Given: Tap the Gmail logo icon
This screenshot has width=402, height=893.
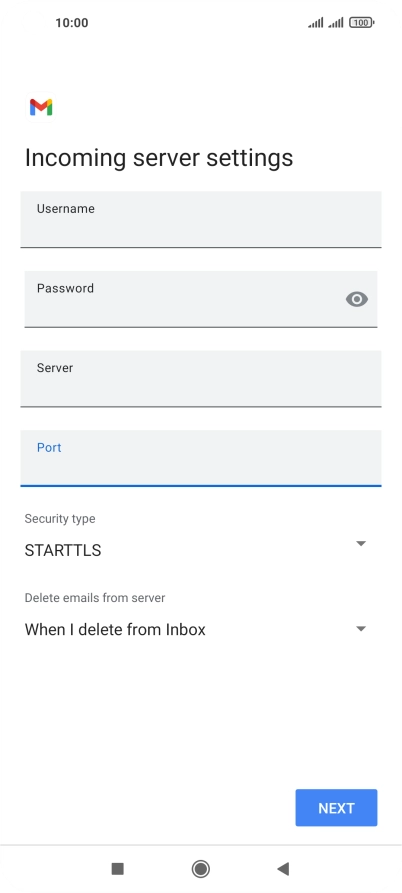Looking at the screenshot, I should click(41, 107).
